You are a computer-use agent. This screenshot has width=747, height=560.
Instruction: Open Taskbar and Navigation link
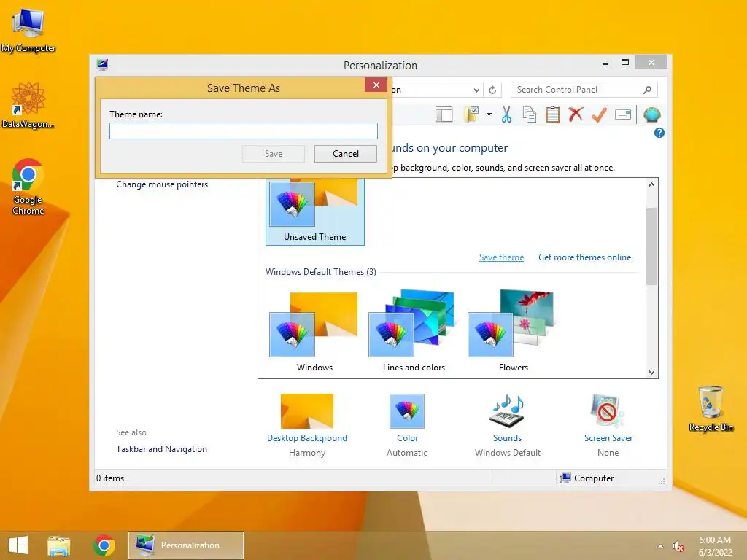click(x=161, y=449)
